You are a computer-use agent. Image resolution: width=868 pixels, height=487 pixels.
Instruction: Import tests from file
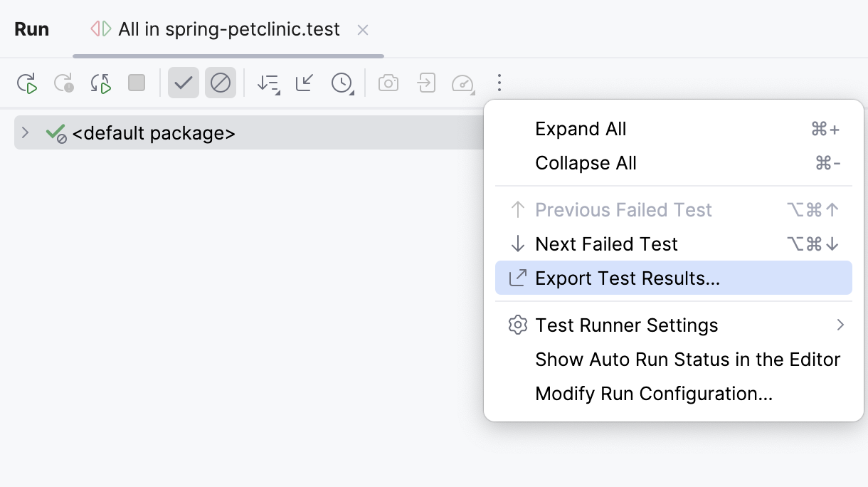pyautogui.click(x=425, y=83)
